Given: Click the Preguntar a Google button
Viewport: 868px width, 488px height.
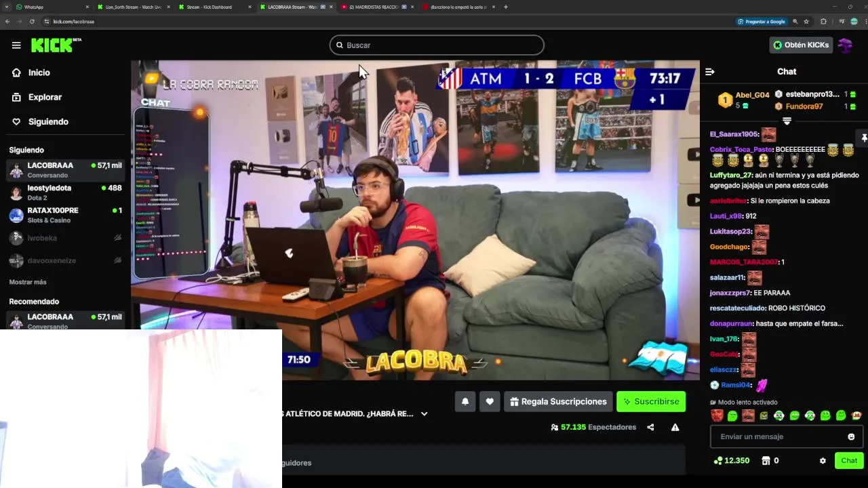Looking at the screenshot, I should (x=762, y=21).
